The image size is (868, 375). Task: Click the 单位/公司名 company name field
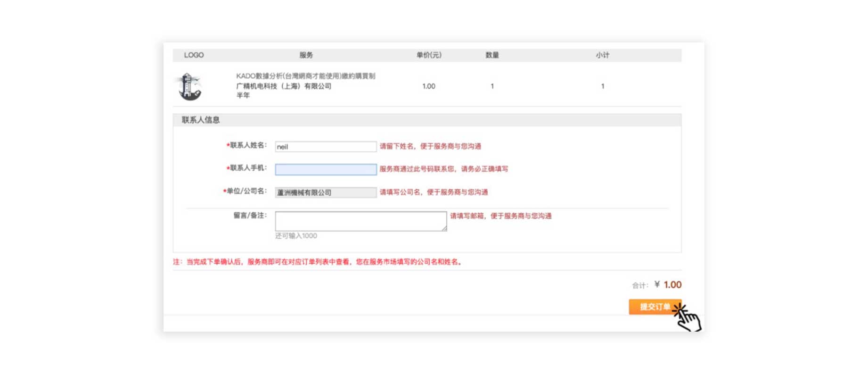(x=326, y=192)
